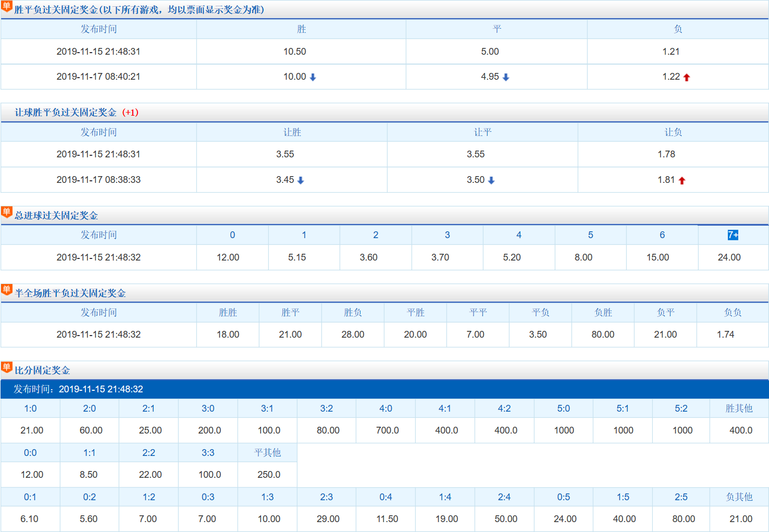Screen dimensions: 769x532
Task: Click the 3.60 odds for 2 total goals
Action: 368,257
